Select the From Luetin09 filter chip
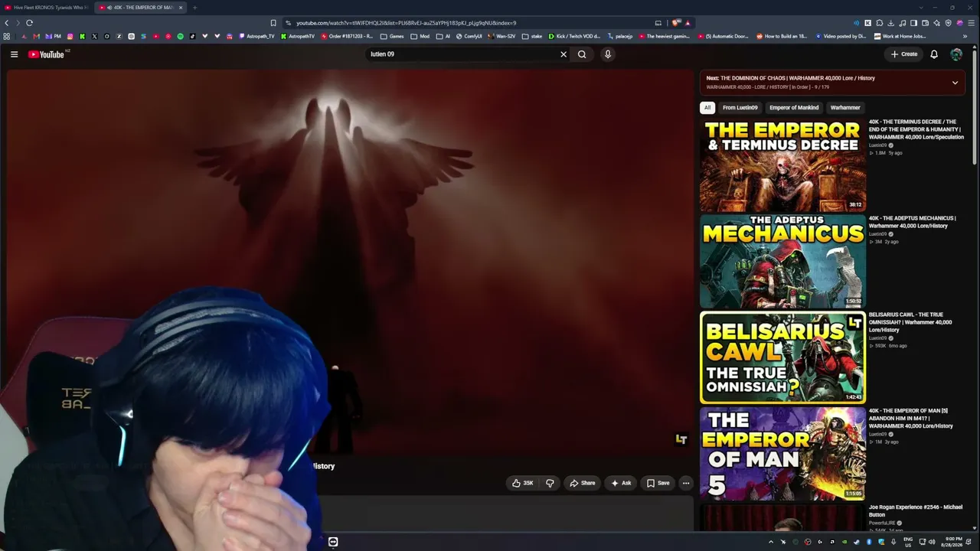Screen dimensions: 980x551 click(x=740, y=108)
